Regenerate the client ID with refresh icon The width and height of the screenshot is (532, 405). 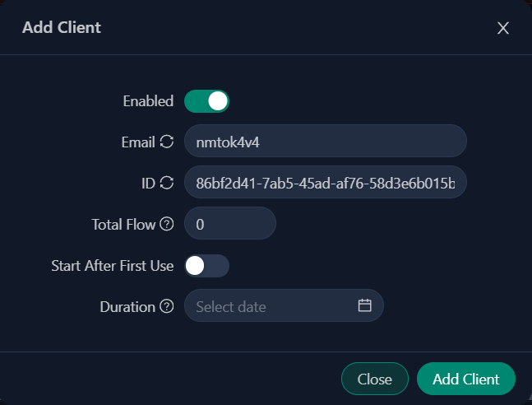167,183
